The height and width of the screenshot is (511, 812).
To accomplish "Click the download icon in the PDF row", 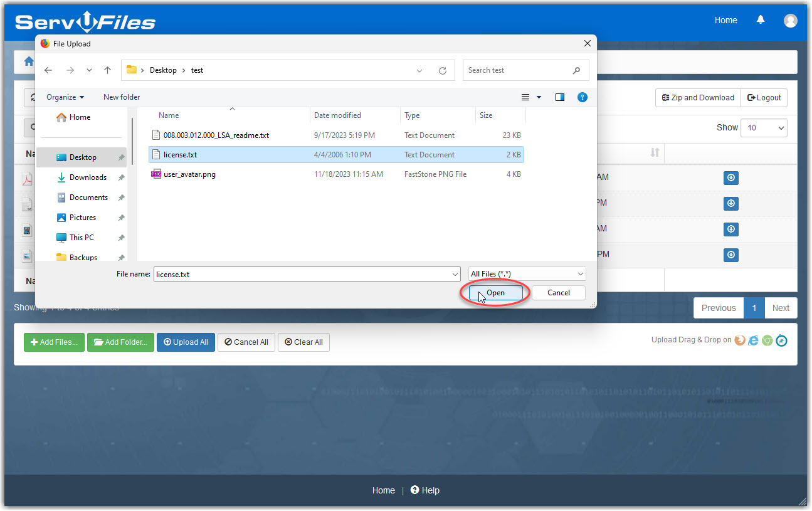I will pos(730,178).
